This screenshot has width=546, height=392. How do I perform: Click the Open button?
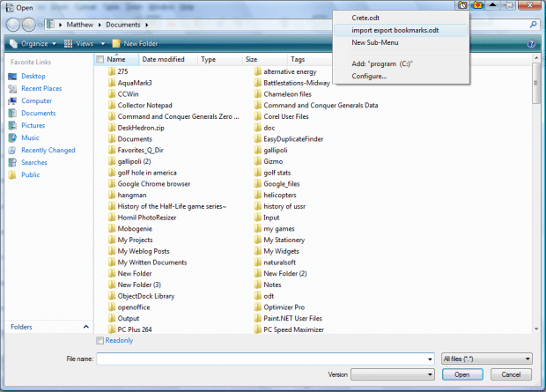462,374
